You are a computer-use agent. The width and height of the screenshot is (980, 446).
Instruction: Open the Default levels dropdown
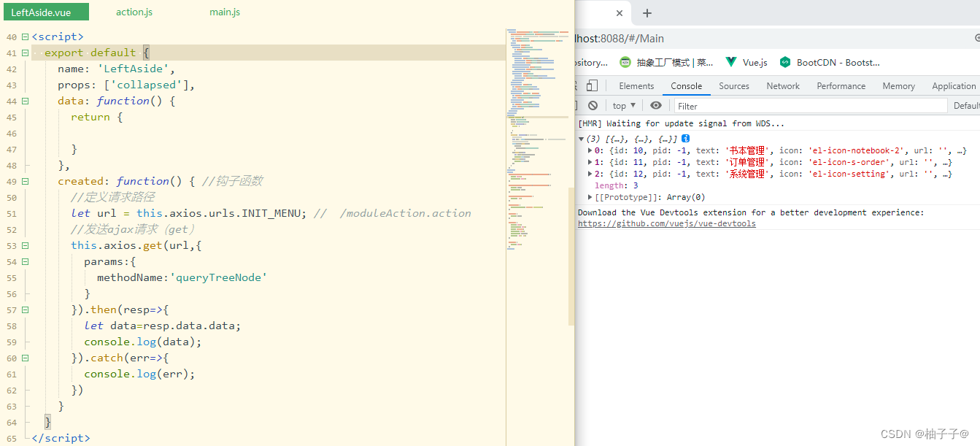[966, 106]
